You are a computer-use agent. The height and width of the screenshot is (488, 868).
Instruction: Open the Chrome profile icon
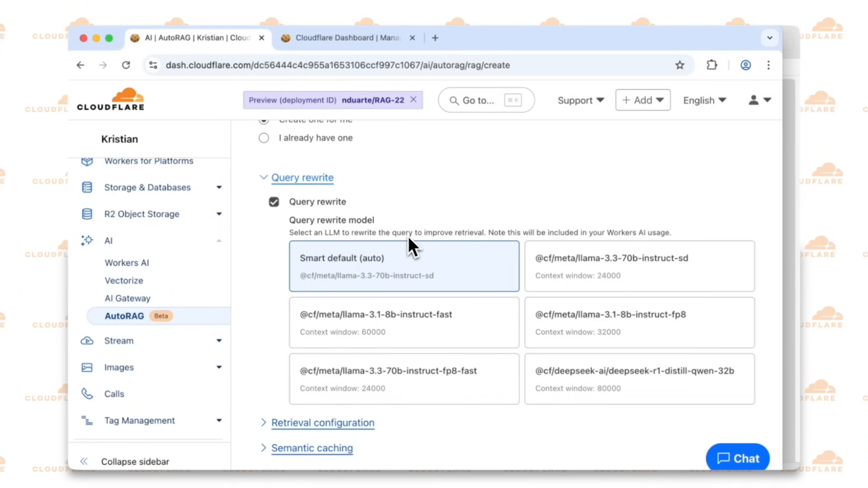click(x=746, y=65)
